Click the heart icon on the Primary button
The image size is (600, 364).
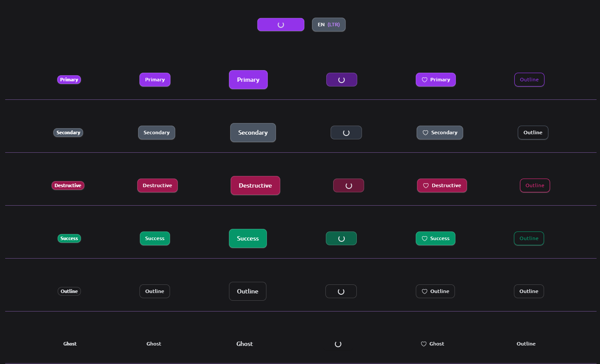point(424,80)
